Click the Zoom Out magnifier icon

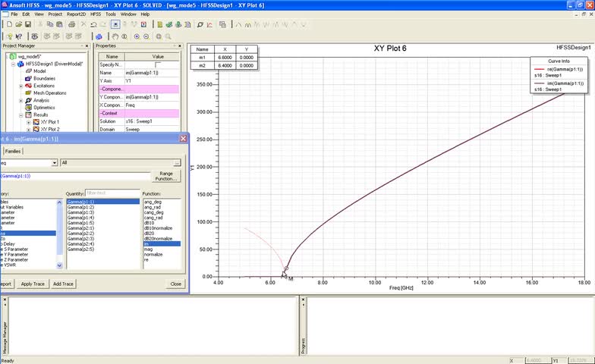click(146, 36)
